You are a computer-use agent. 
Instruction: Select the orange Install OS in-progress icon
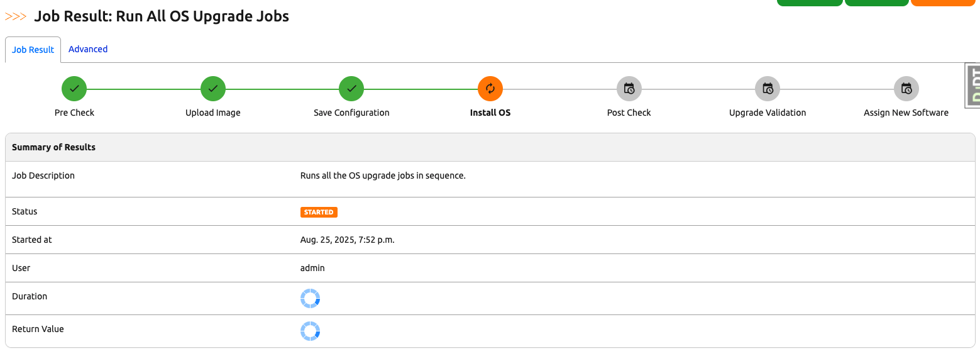tap(490, 89)
